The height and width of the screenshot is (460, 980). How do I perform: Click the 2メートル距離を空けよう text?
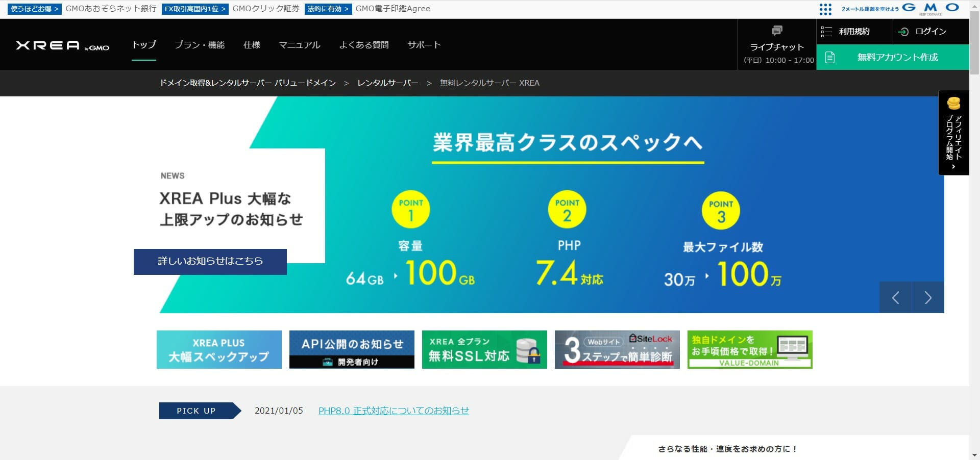coord(870,9)
